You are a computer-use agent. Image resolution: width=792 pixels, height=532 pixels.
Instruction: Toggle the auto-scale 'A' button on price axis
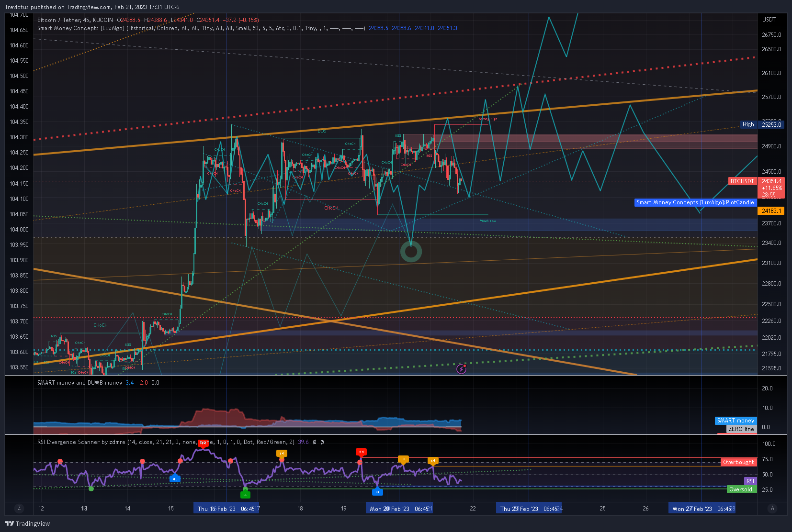[x=772, y=508]
